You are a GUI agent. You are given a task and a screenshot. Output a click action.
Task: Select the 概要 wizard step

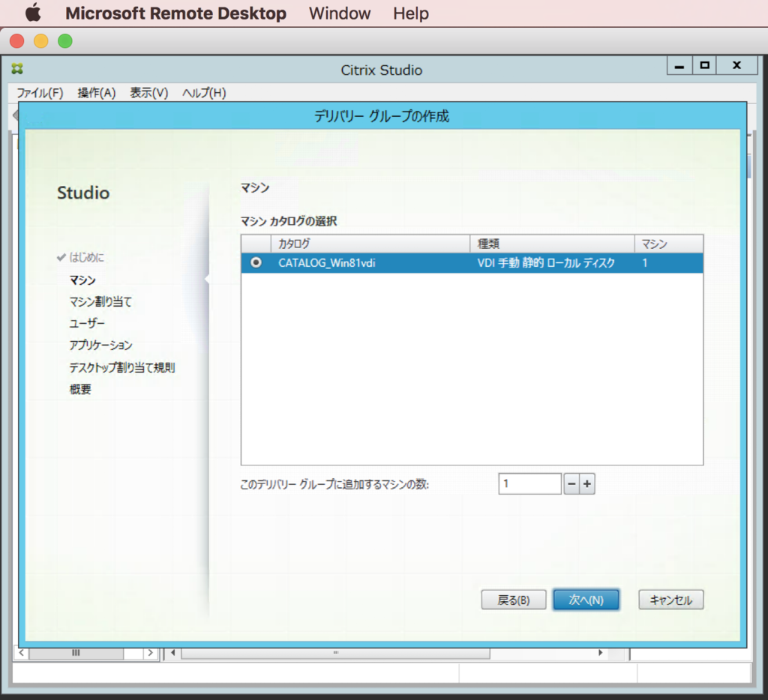coord(79,389)
